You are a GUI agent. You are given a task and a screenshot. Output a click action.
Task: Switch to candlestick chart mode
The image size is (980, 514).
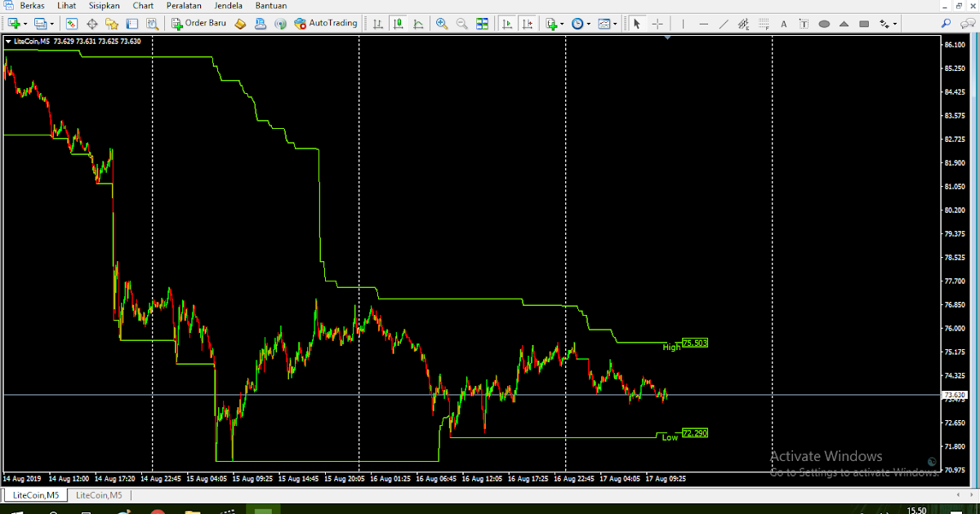[399, 23]
